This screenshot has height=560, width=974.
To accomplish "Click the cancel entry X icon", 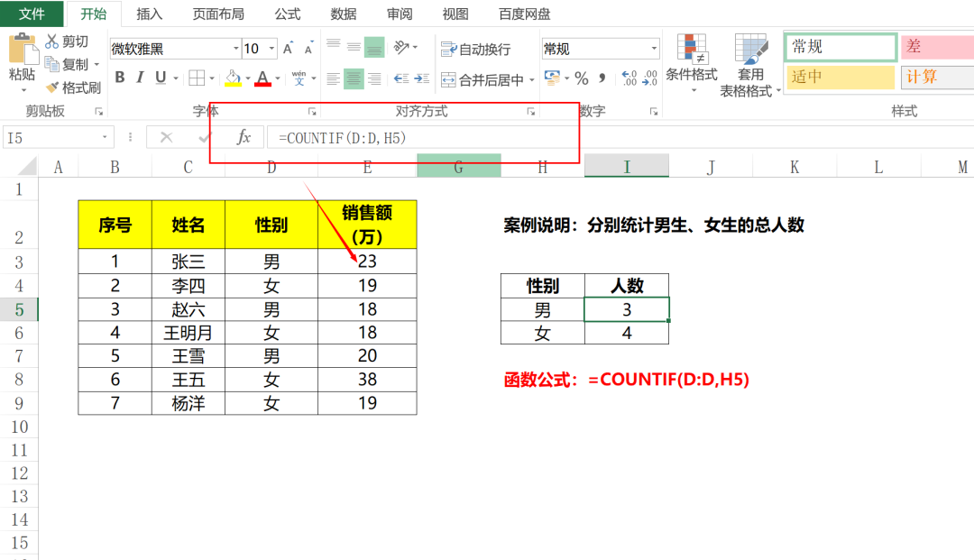I will [166, 137].
